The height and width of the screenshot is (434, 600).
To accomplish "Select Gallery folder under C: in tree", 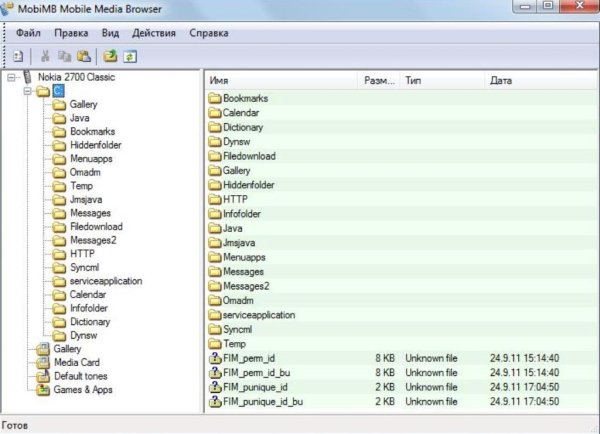I will coord(83,104).
